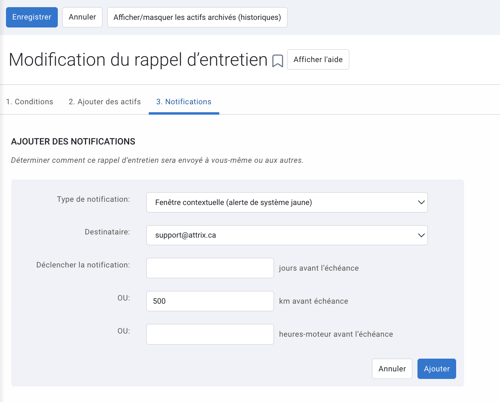This screenshot has width=500, height=402.
Task: Open Afficher l'aide help button
Action: (318, 59)
